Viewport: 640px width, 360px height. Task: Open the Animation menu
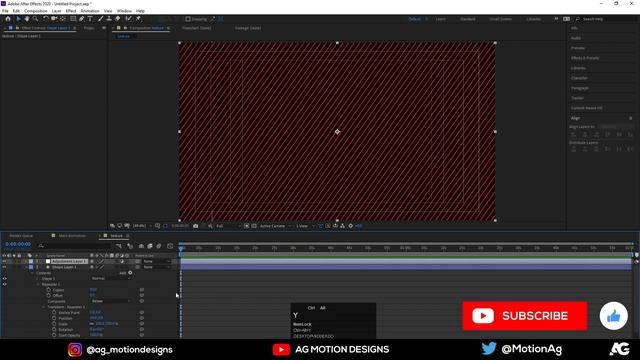click(x=90, y=11)
